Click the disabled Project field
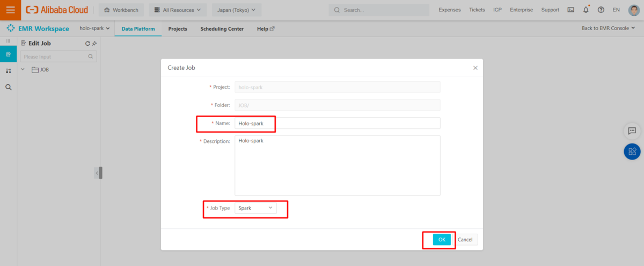The width and height of the screenshot is (644, 266). tap(338, 87)
